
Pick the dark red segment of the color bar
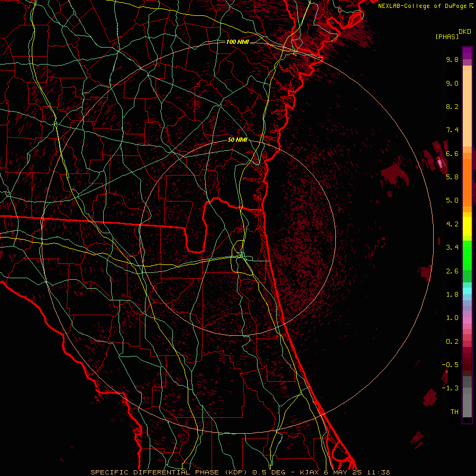click(467, 361)
